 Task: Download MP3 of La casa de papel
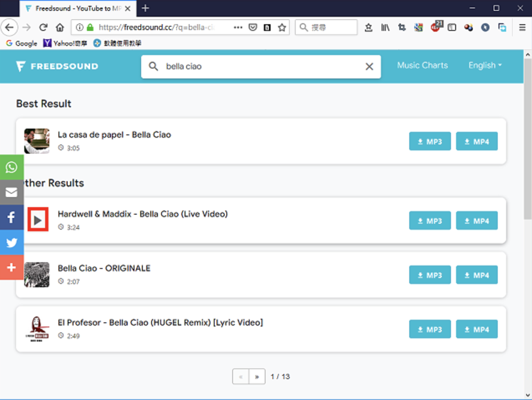(430, 142)
